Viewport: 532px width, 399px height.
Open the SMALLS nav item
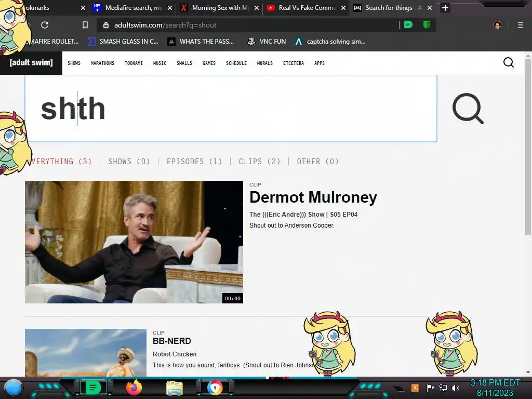(184, 63)
